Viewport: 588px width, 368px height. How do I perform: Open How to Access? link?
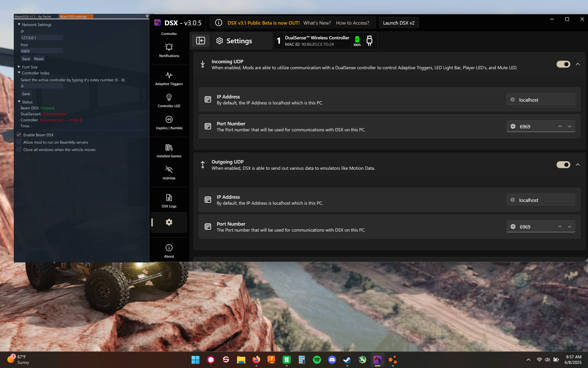[x=352, y=23]
